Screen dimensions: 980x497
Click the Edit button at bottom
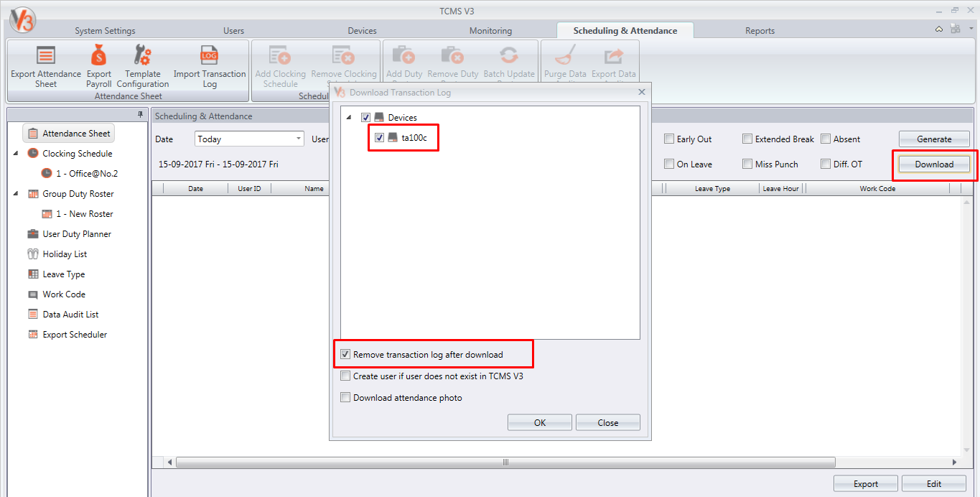[x=934, y=483]
